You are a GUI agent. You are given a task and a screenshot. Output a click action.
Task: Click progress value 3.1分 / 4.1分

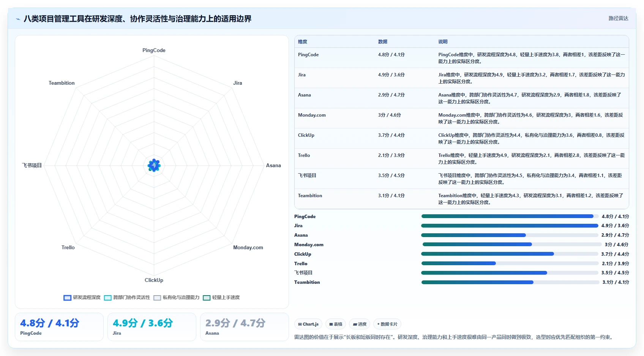(x=616, y=282)
